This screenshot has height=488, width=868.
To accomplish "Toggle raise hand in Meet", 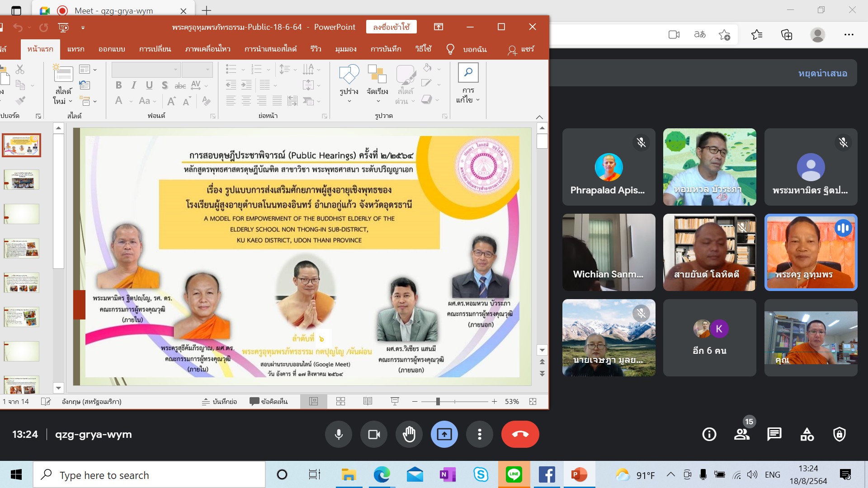I will [409, 434].
